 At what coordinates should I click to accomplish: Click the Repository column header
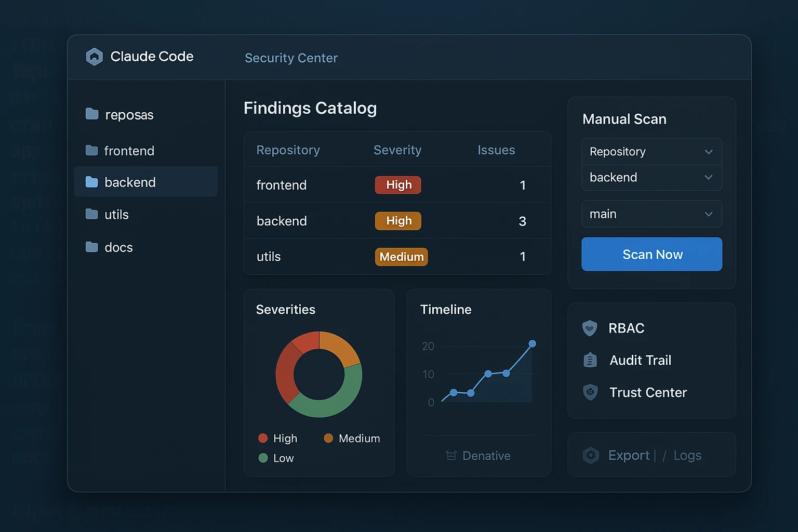pos(288,150)
